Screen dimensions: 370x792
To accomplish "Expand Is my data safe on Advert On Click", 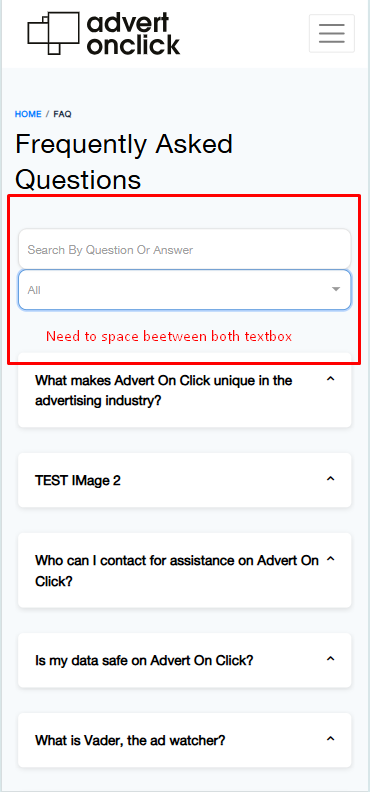I will (185, 660).
